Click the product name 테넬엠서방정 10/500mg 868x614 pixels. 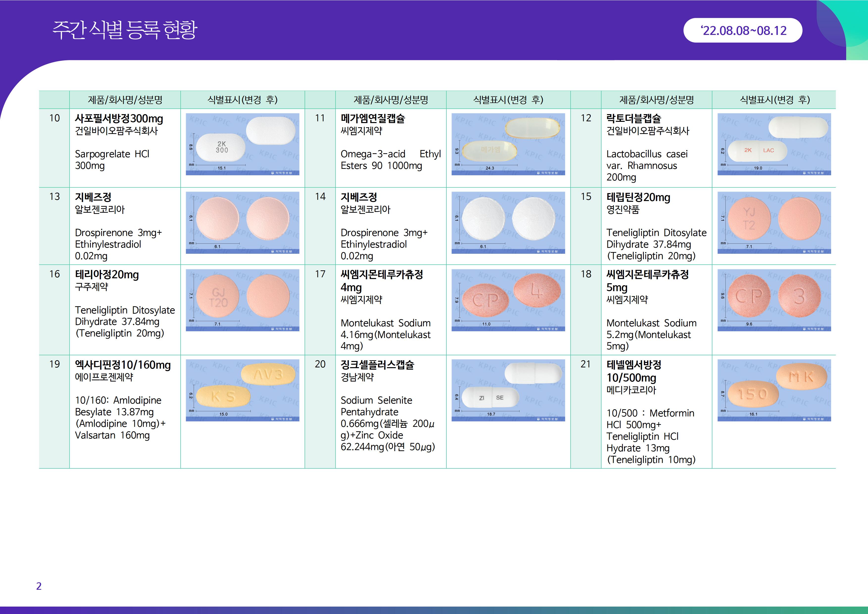click(x=634, y=371)
